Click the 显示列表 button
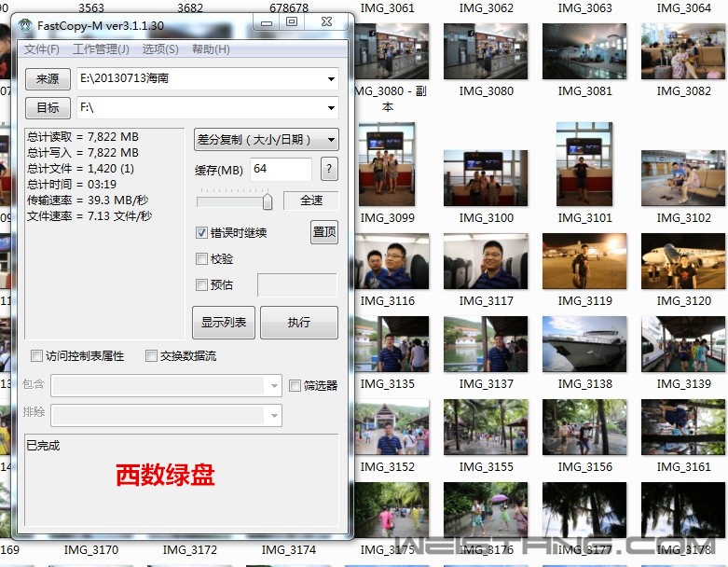This screenshot has height=567, width=728. tap(224, 322)
